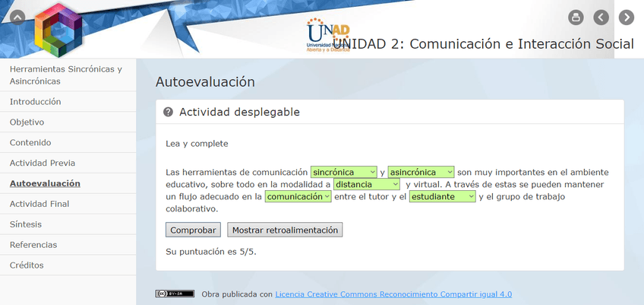Open the Licencia Creative Commons link
Screen dimensions: 644x305
393,294
